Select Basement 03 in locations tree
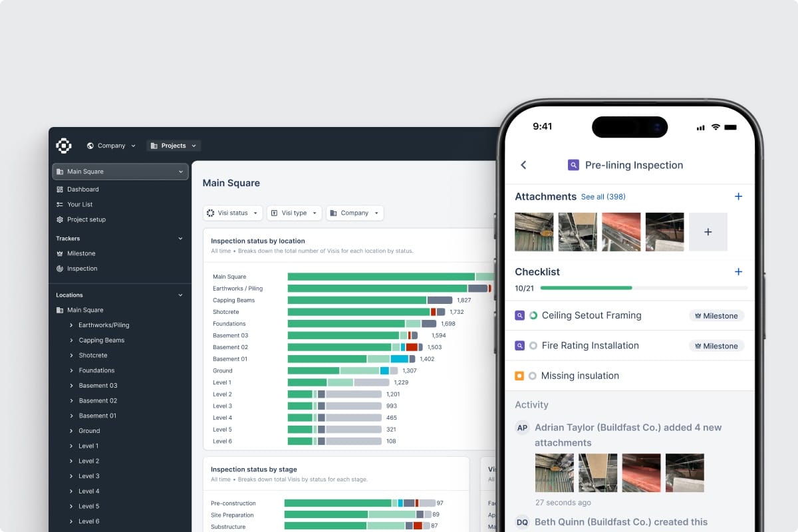Screen dimensions: 798x532 98,386
